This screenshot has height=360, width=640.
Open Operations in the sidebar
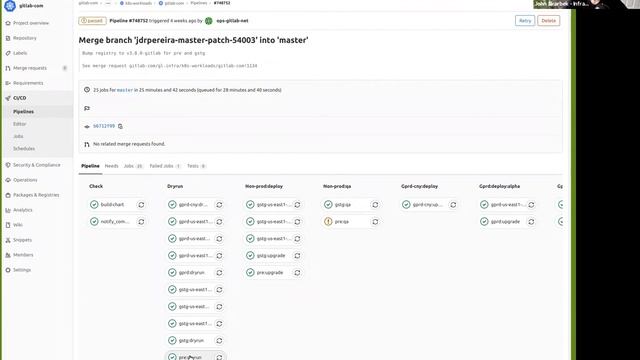click(x=25, y=180)
